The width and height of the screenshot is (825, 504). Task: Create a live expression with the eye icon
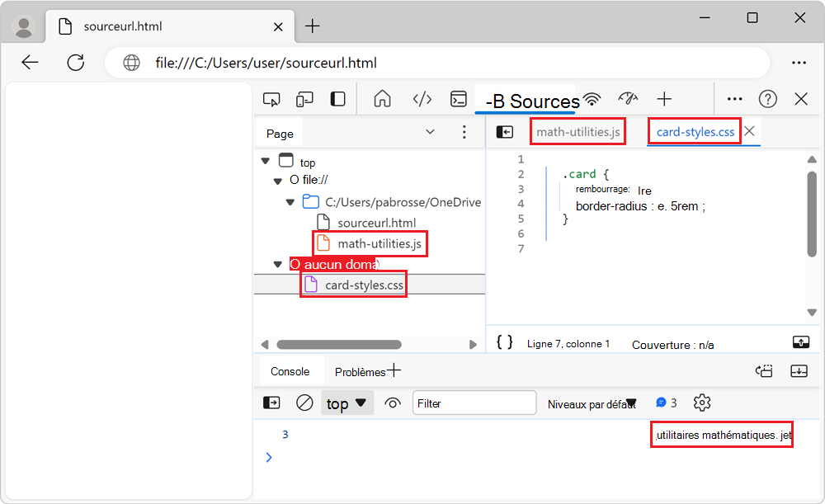(x=393, y=403)
